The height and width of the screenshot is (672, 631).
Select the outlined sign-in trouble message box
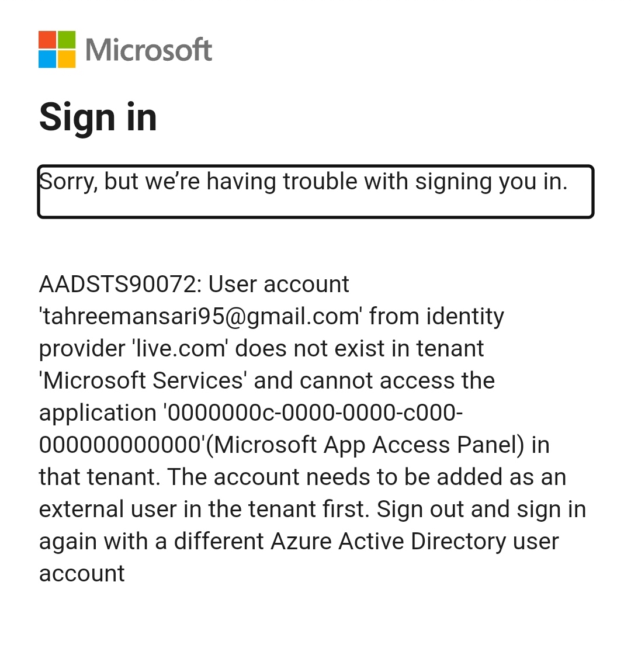pos(315,192)
